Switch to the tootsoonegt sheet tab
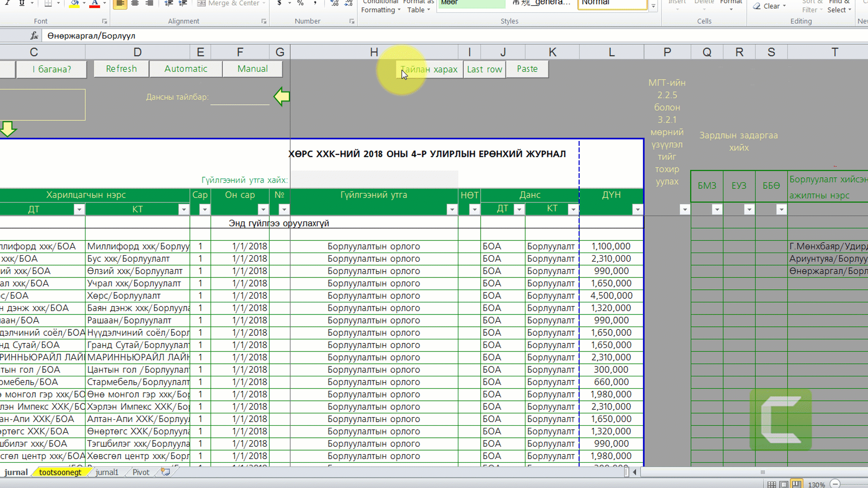 tap(60, 472)
